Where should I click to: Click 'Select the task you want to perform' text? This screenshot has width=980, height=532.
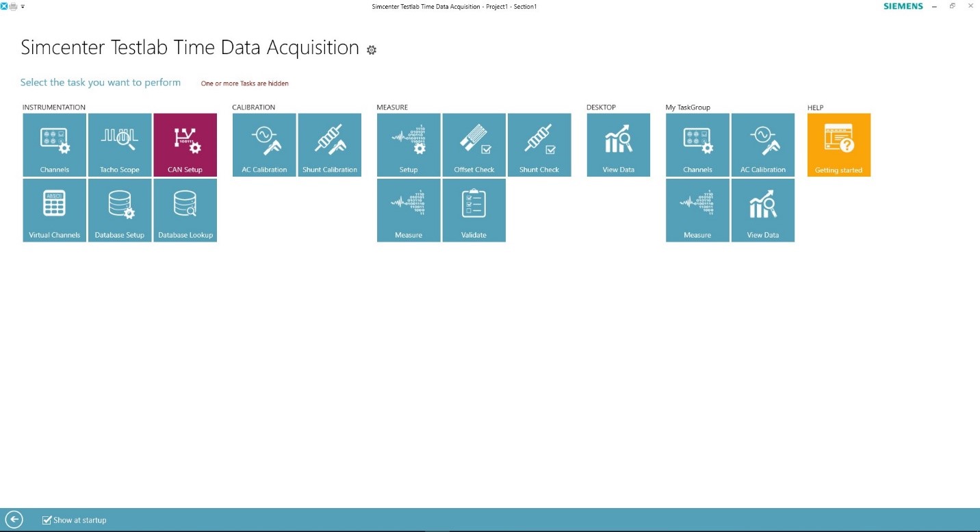pyautogui.click(x=101, y=82)
